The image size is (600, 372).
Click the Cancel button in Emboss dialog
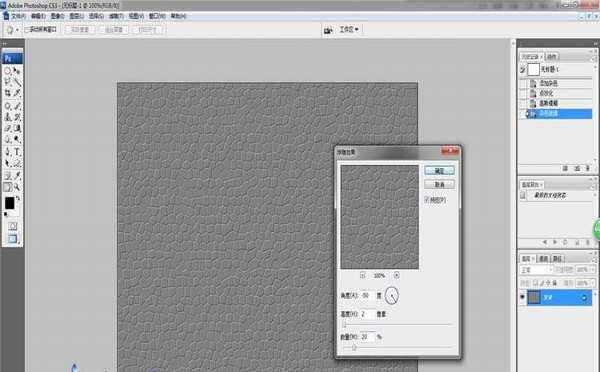pos(439,184)
